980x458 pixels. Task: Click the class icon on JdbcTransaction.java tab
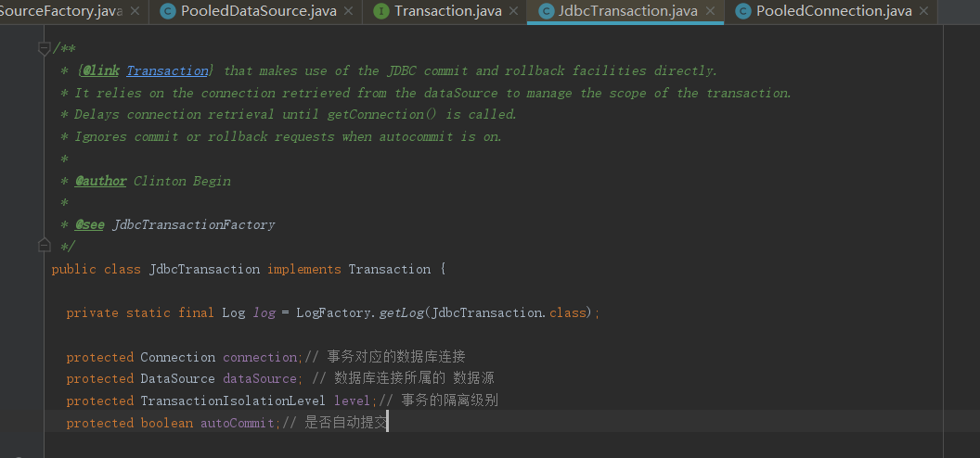tap(546, 11)
